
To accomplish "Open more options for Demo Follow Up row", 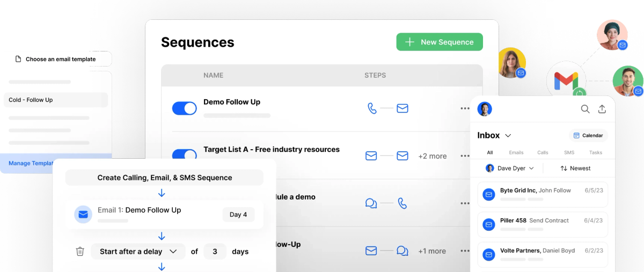I will 465,108.
